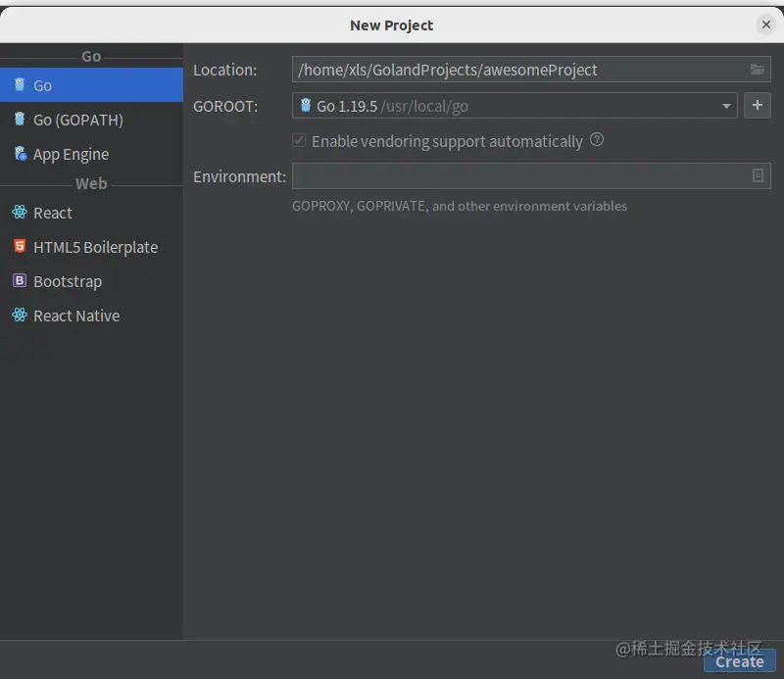
Task: Select Go (GOPATH) project type
Action: tap(91, 120)
